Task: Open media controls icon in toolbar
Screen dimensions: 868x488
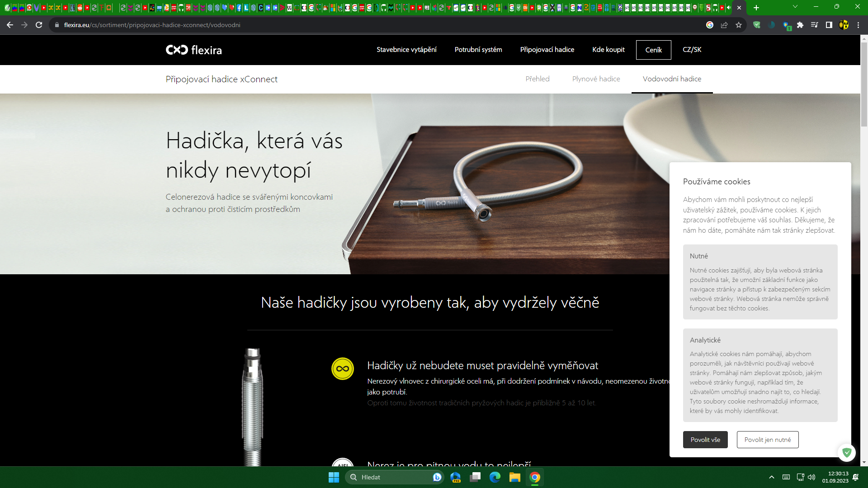Action: tap(815, 25)
